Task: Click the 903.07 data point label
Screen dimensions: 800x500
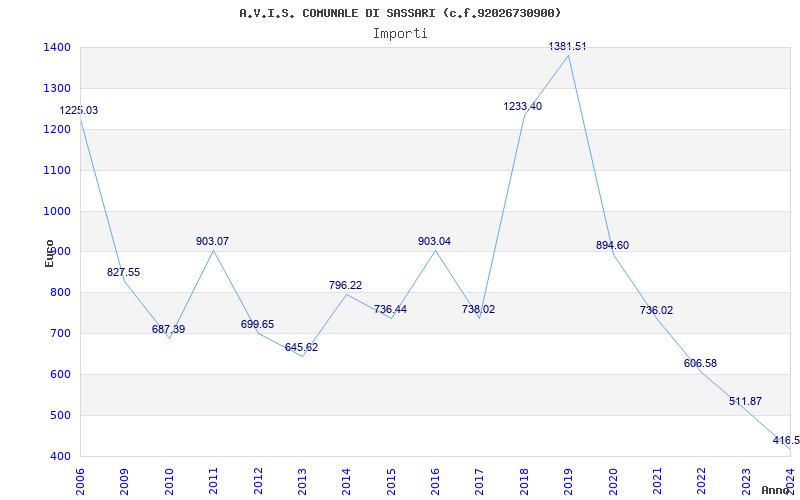Action: pyautogui.click(x=213, y=241)
